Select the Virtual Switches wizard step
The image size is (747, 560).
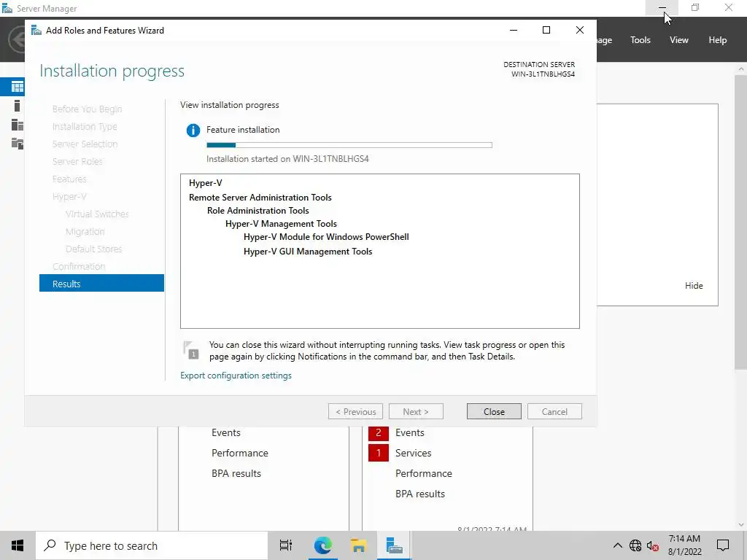[x=97, y=214]
